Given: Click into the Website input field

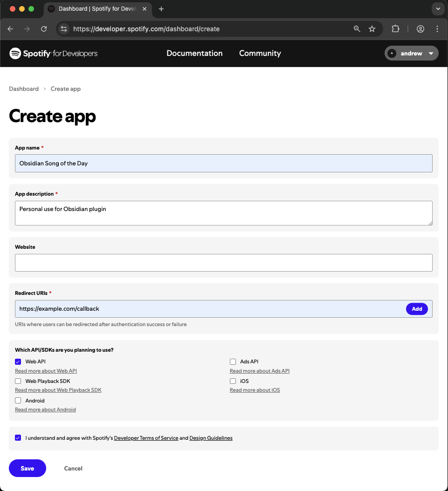Looking at the screenshot, I should 224,263.
